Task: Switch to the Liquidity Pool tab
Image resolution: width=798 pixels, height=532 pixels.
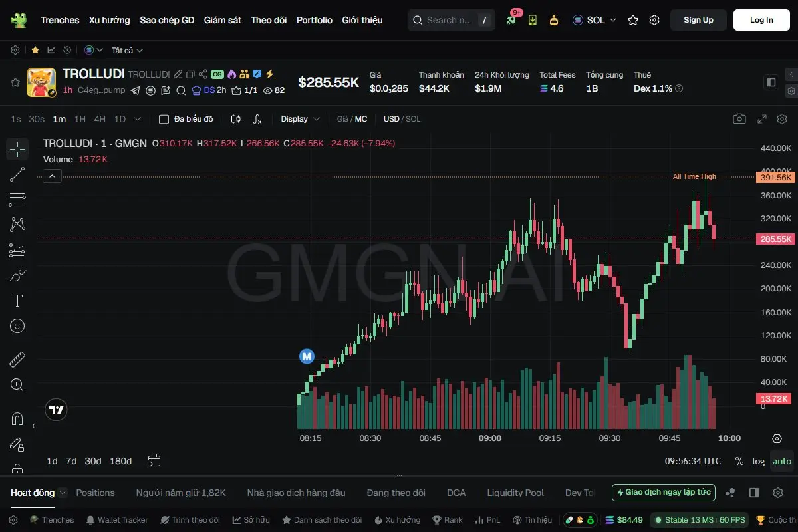Action: [x=515, y=493]
